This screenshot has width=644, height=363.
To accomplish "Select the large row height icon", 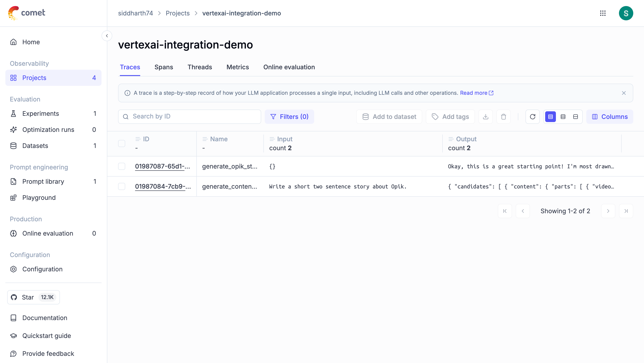I will click(x=575, y=117).
